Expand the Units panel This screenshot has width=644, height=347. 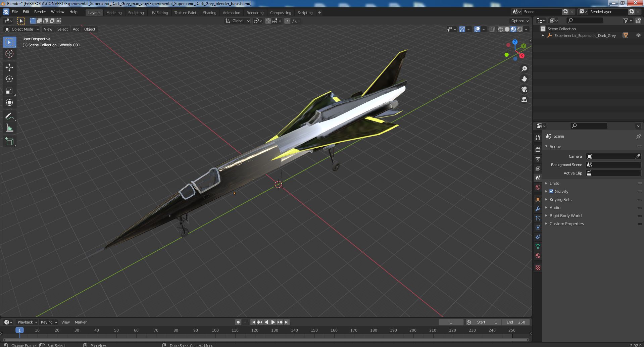coord(554,183)
